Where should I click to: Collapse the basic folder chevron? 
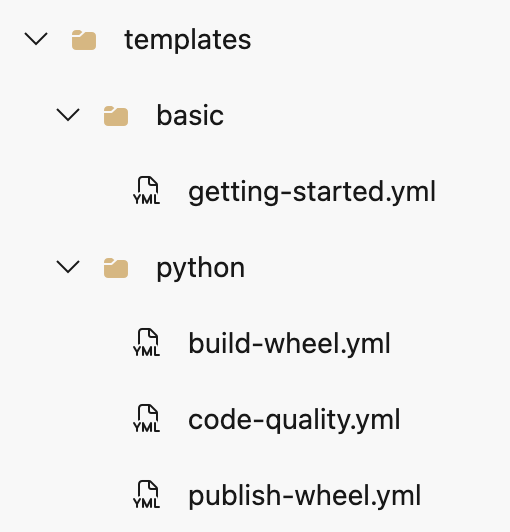point(68,115)
